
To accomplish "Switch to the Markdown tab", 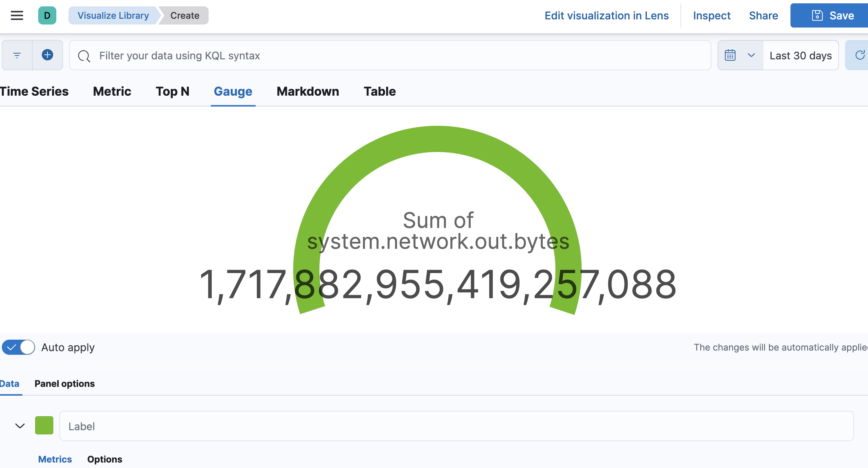I will (308, 92).
